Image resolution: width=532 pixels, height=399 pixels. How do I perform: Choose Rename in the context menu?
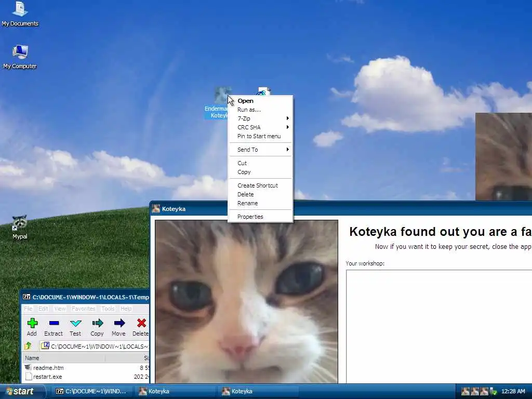[x=260, y=203]
